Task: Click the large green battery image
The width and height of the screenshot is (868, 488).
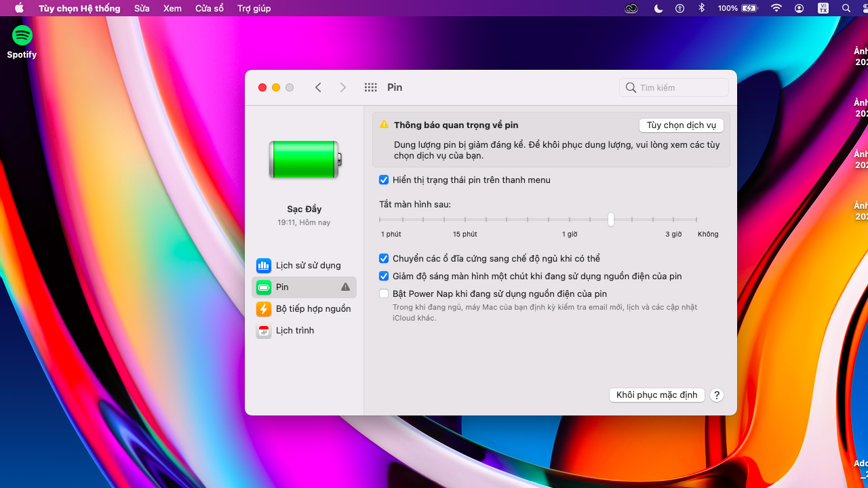Action: coord(305,160)
